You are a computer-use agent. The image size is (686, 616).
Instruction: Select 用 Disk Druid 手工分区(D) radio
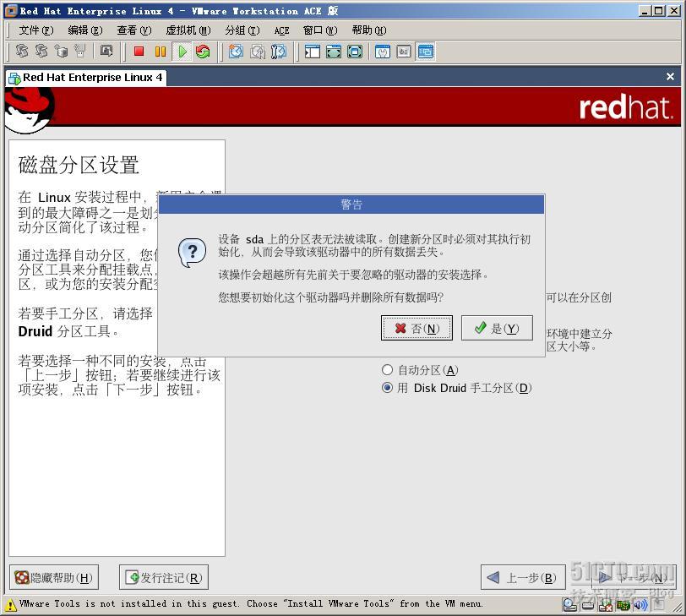pos(457,388)
